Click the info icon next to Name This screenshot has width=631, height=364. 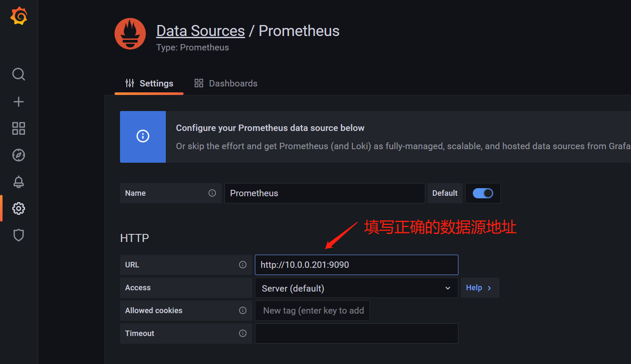[212, 193]
